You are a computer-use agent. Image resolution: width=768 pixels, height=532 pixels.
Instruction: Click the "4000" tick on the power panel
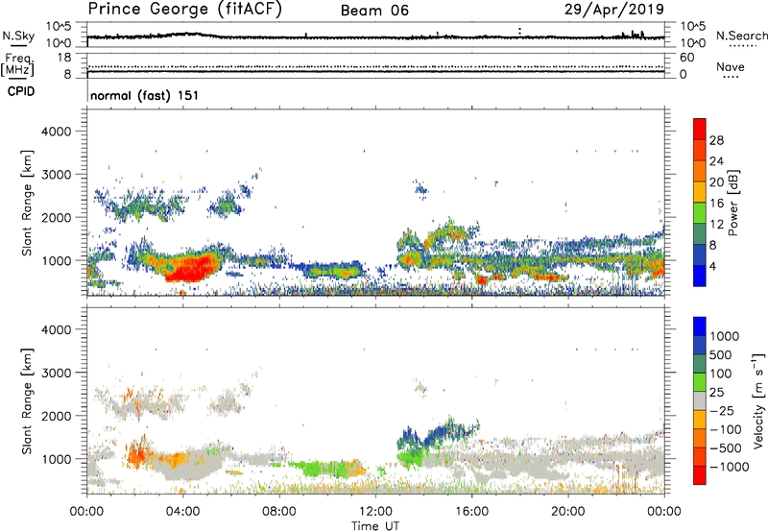point(56,132)
